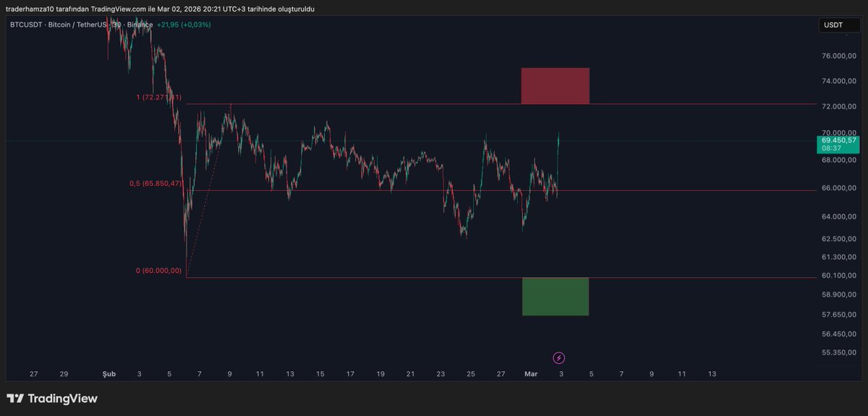Click the 29 date on time axis
The image size is (868, 416).
(x=64, y=374)
